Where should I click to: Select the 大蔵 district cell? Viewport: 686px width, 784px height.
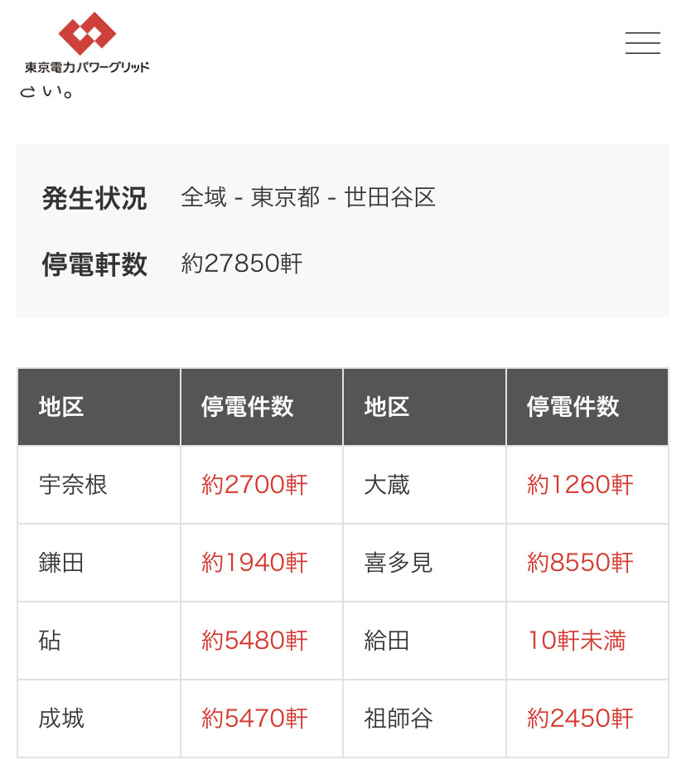(424, 485)
